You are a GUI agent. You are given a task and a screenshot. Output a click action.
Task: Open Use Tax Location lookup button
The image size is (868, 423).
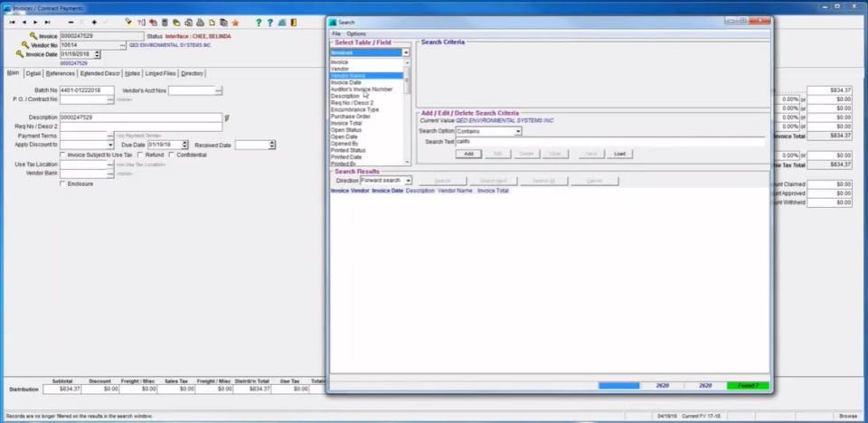(110, 164)
